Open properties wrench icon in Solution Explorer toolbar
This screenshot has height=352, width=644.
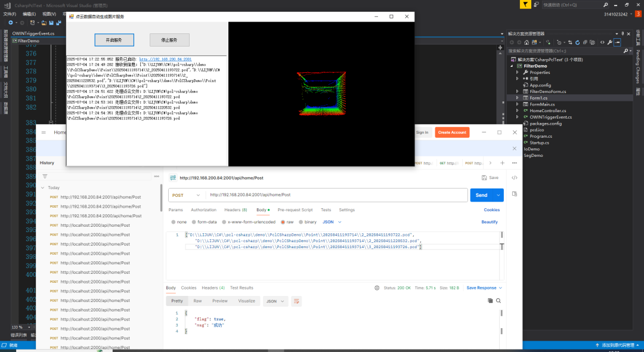tap(611, 42)
